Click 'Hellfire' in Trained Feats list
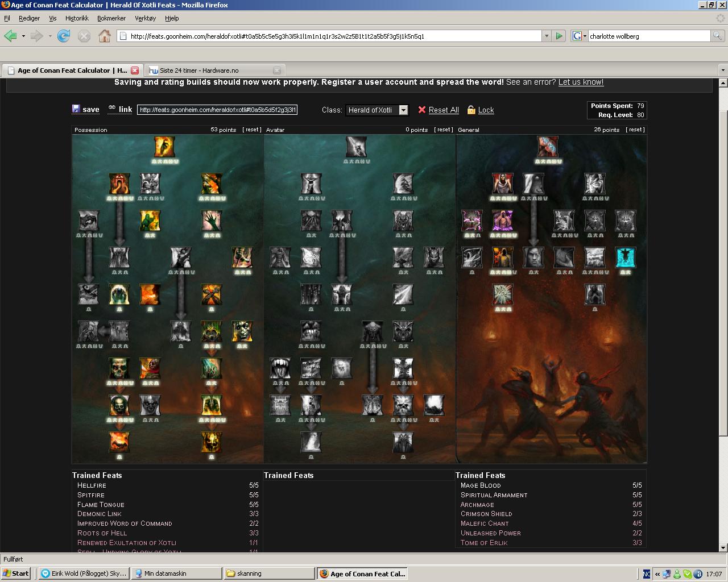The height and width of the screenshot is (582, 728). point(92,485)
